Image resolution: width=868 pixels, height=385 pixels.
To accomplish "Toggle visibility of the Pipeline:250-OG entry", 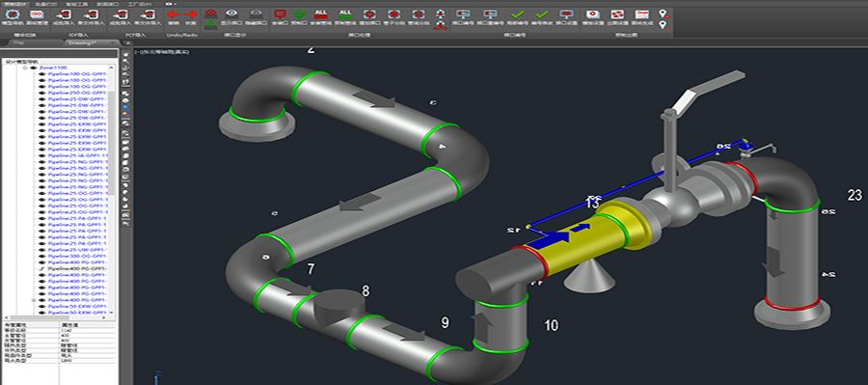I will (x=42, y=93).
